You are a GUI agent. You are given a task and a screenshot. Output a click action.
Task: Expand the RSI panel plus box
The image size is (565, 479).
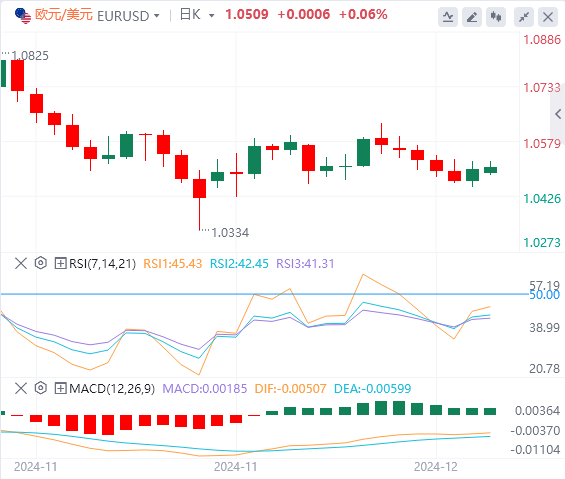60,263
